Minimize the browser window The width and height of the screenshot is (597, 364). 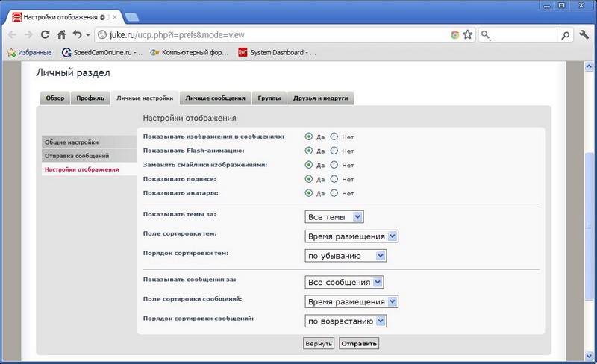click(547, 5)
